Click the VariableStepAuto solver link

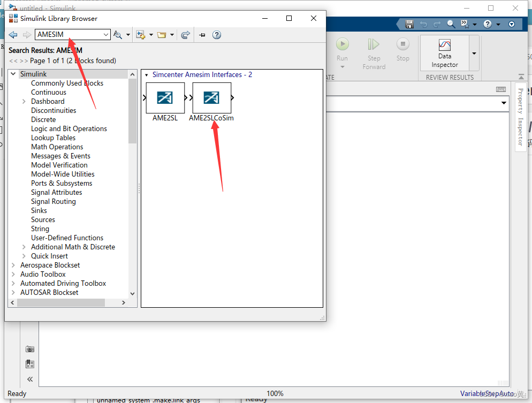point(487,393)
